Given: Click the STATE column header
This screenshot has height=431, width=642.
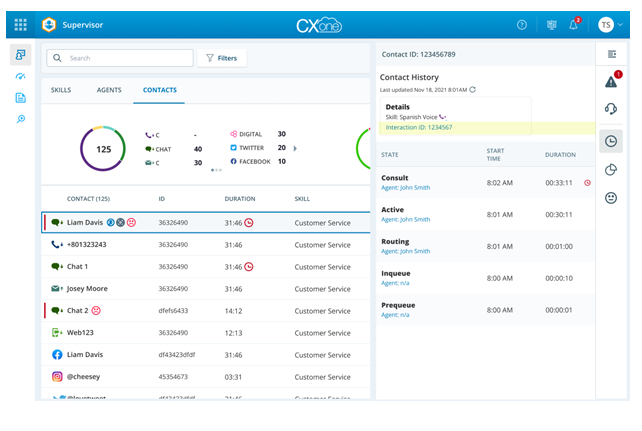Looking at the screenshot, I should click(390, 155).
